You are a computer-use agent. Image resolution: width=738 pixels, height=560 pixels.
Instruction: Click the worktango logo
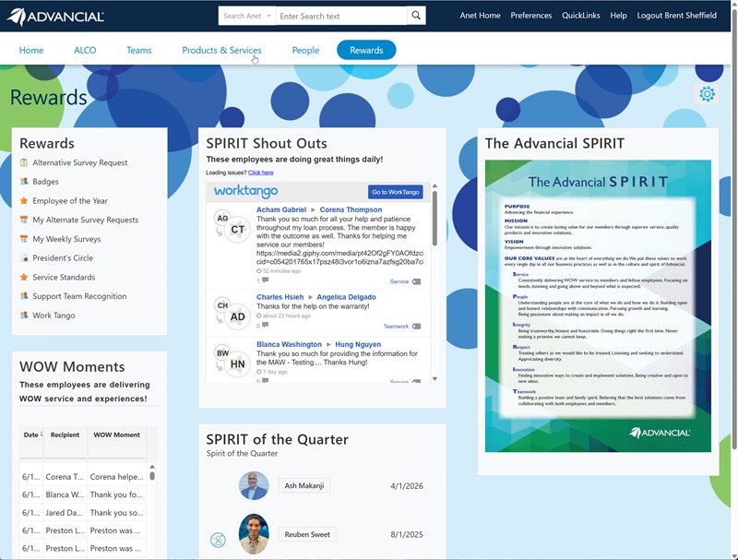point(245,191)
